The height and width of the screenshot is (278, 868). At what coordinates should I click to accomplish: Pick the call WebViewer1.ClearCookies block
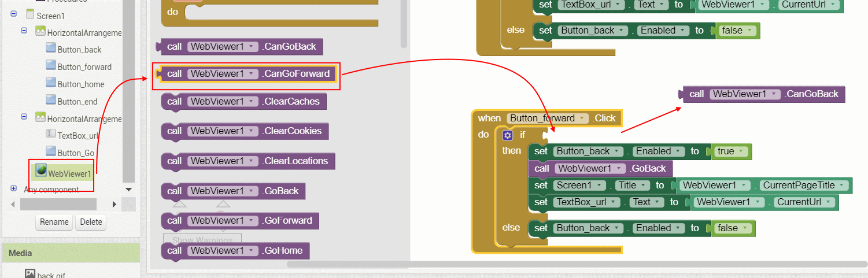[x=245, y=131]
